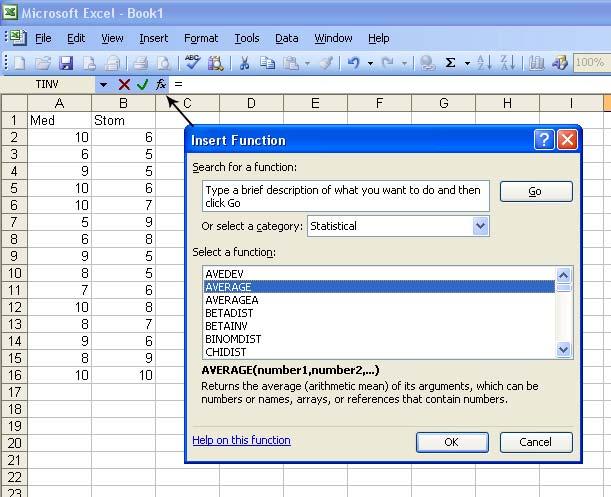611x497 pixels.
Task: Close the Insert Function dialog
Action: (x=567, y=139)
